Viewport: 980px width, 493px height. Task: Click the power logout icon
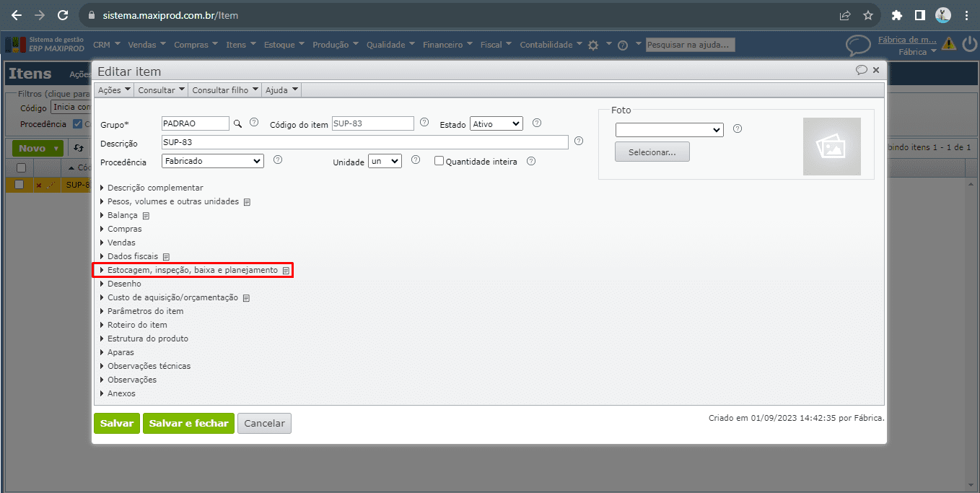[x=969, y=43]
